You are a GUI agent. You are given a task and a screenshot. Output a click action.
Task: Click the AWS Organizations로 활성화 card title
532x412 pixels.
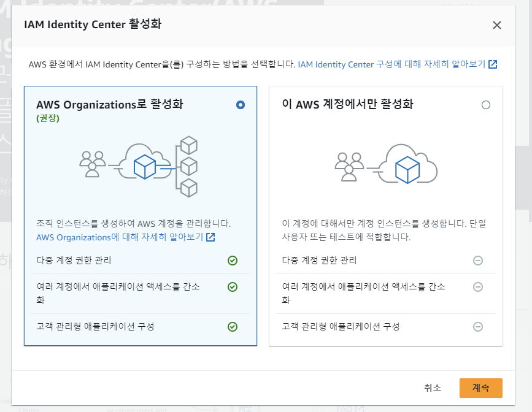(110, 104)
